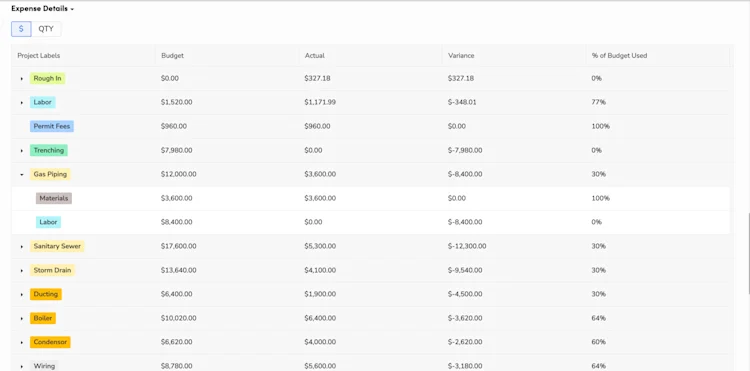Viewport: 750px width, 371px height.
Task: Expand the Sanitary Sewer row arrow
Action: click(22, 246)
